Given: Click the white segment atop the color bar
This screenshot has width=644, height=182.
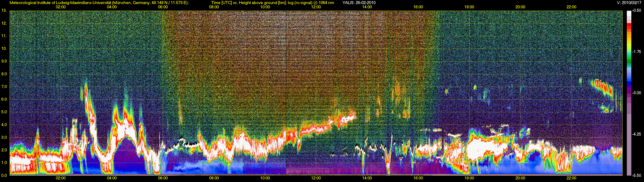Looking at the screenshot, I should (x=629, y=13).
